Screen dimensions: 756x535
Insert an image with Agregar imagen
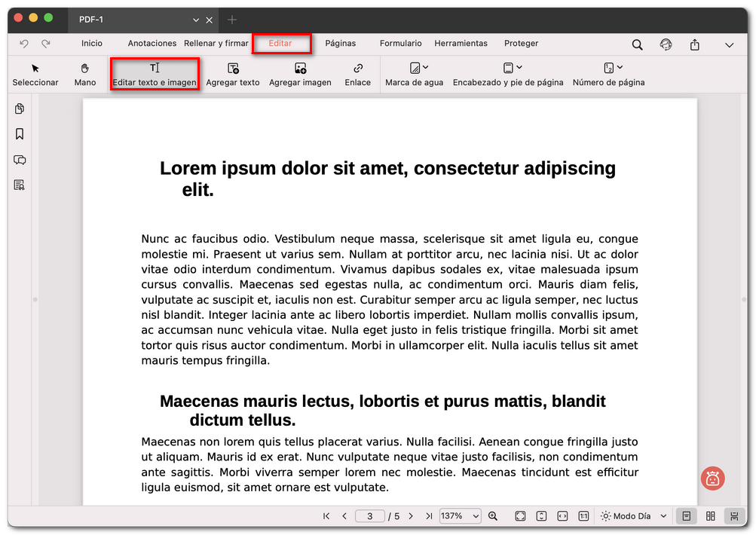point(299,74)
